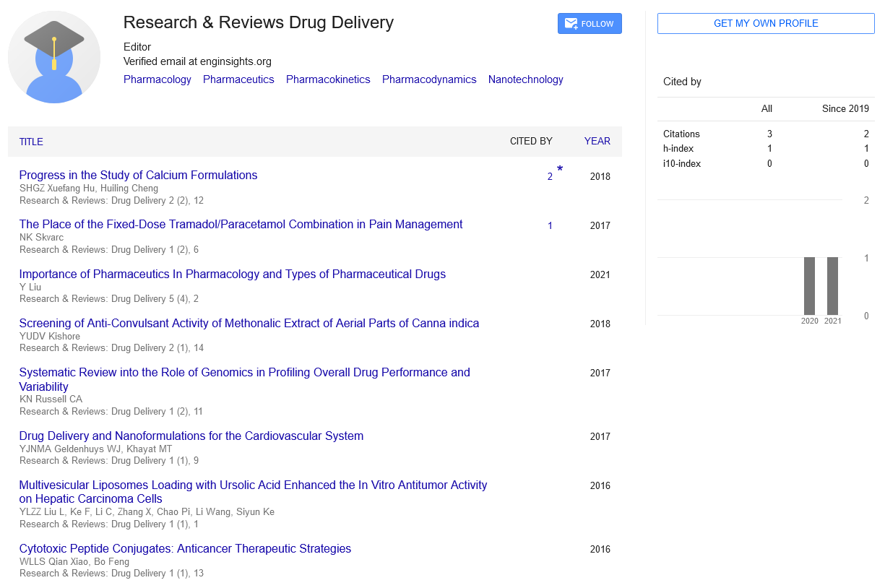This screenshot has width=885, height=588.
Task: Open the Pharmaceutics interest tag
Action: pos(238,79)
